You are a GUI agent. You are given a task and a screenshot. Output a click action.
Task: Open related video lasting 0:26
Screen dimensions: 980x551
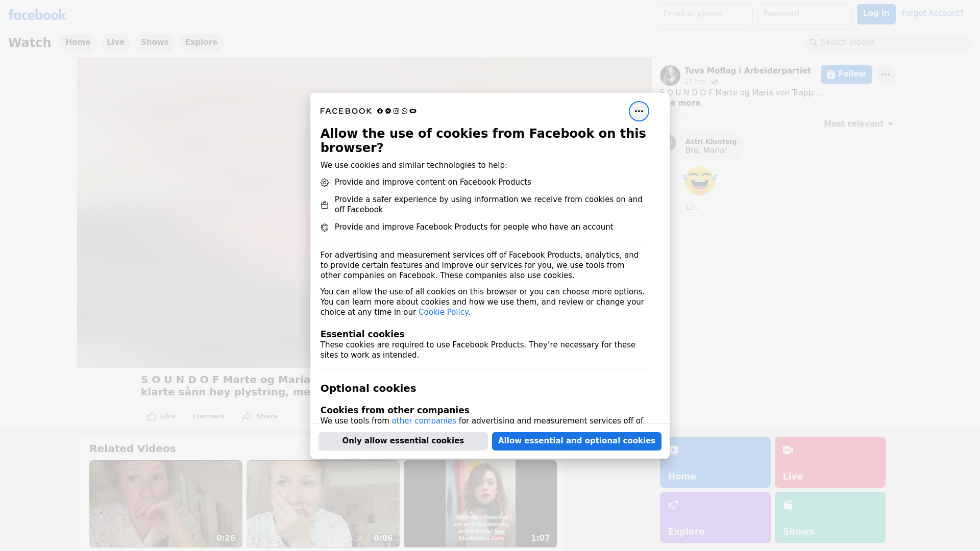[x=166, y=504]
